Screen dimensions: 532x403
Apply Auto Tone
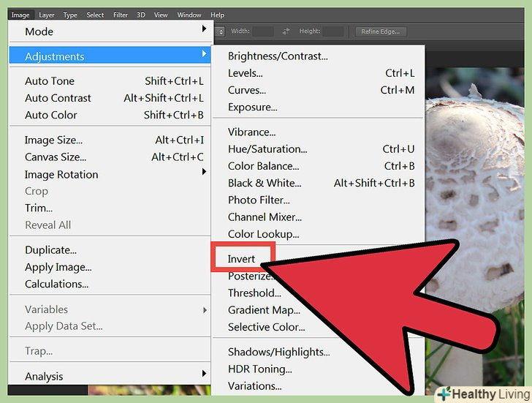[110, 80]
